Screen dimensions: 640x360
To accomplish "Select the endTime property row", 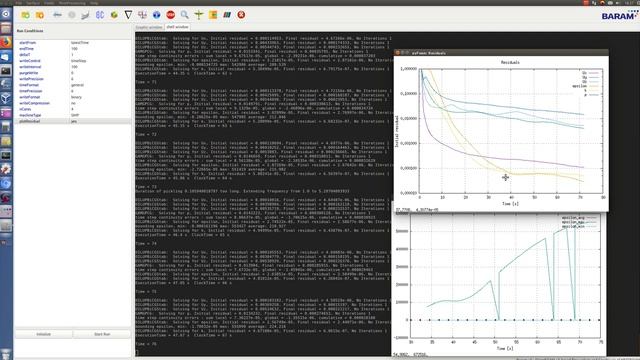I will point(73,49).
